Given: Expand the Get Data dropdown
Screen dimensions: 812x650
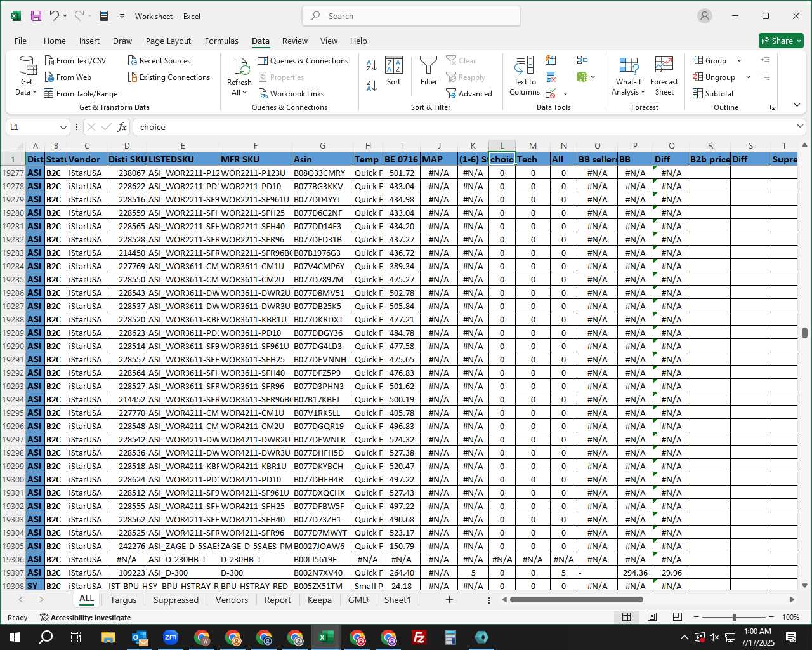Looking at the screenshot, I should pos(27,87).
